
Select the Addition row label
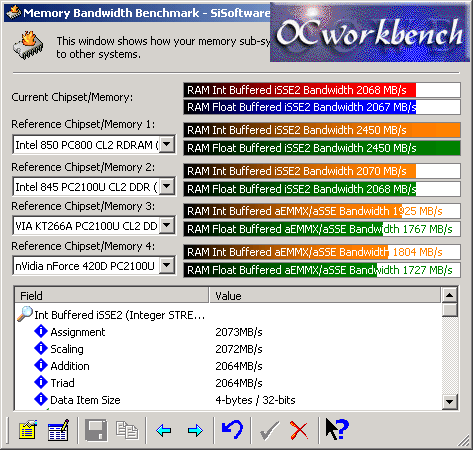pos(70,366)
